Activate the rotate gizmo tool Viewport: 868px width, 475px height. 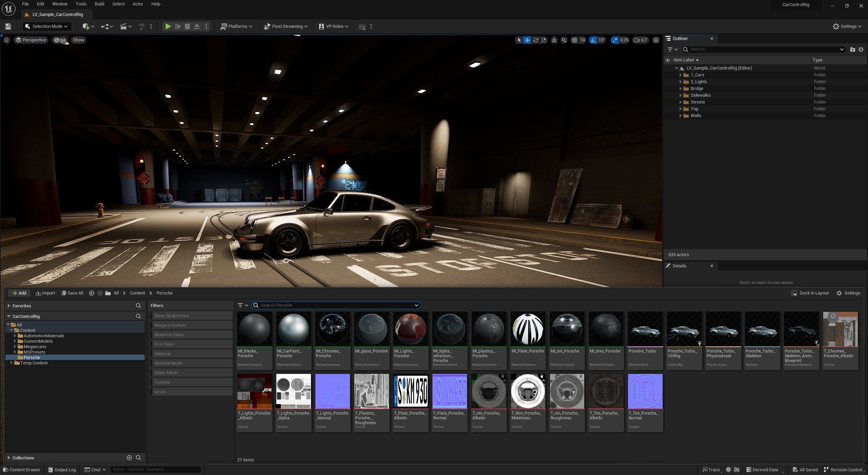pyautogui.click(x=536, y=40)
